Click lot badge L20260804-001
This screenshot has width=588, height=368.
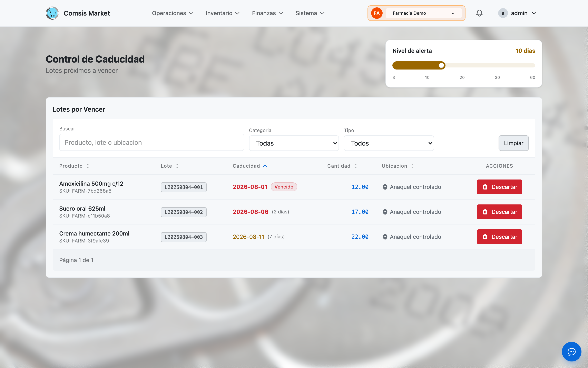(184, 187)
